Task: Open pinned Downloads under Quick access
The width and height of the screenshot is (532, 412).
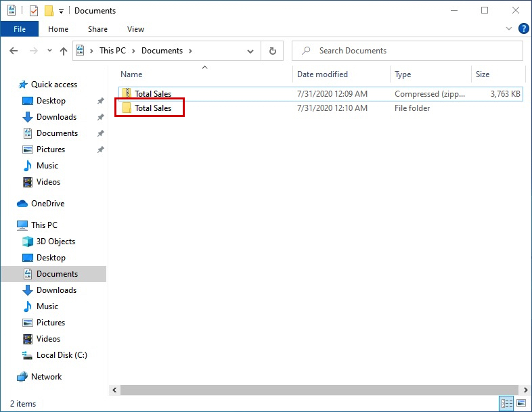Action: tap(56, 117)
